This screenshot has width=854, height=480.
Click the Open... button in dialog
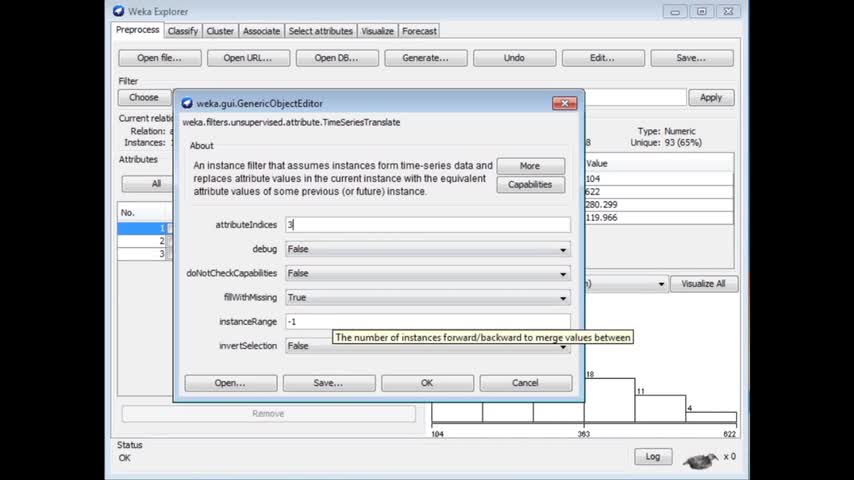(x=230, y=383)
